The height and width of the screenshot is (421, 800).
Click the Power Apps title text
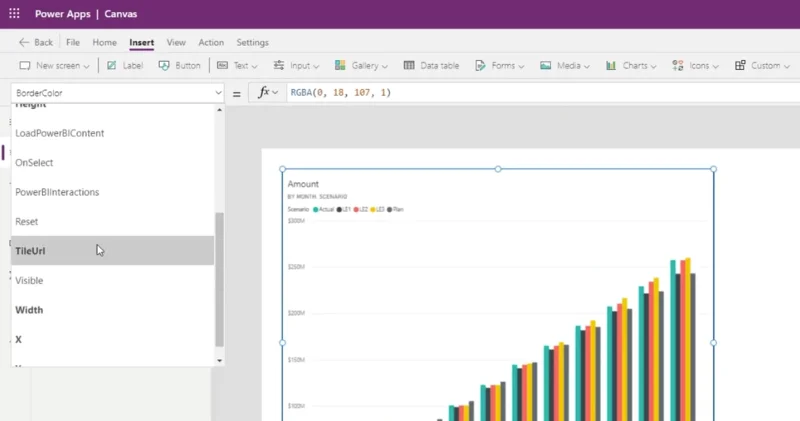click(62, 14)
